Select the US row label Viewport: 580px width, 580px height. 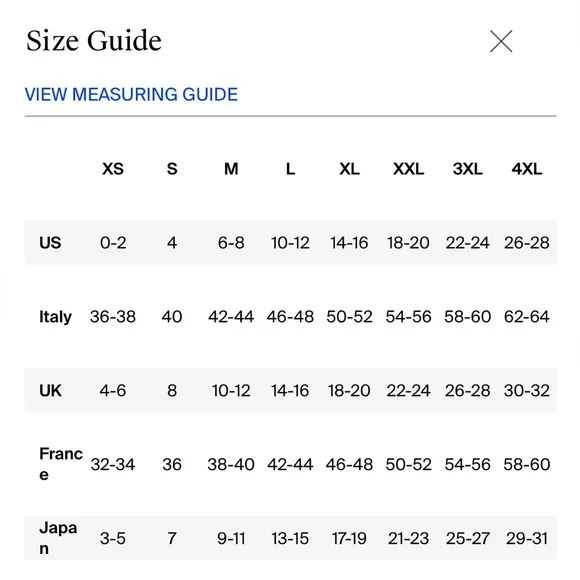[50, 243]
